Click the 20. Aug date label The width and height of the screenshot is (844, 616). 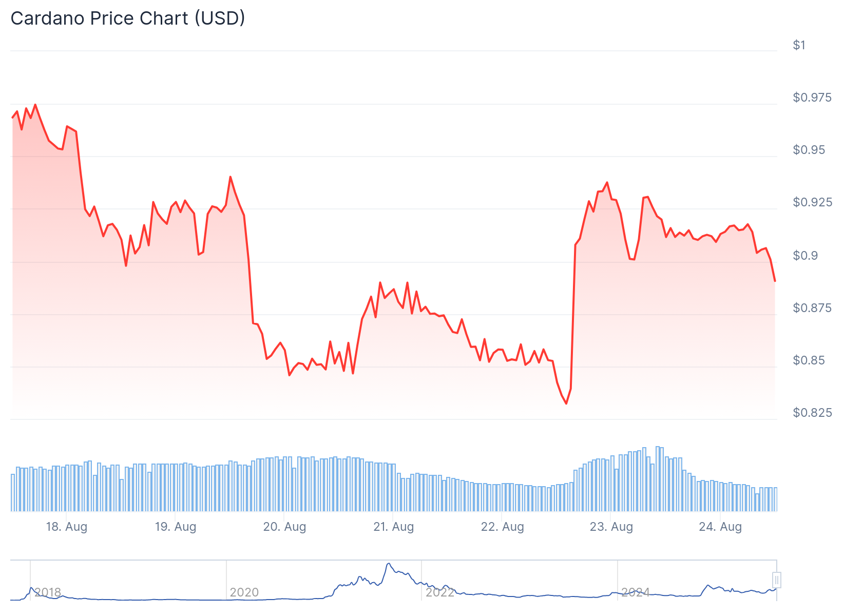[284, 527]
